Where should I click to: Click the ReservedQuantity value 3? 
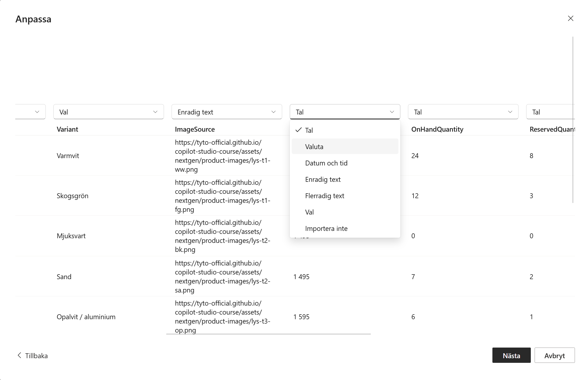click(x=531, y=196)
